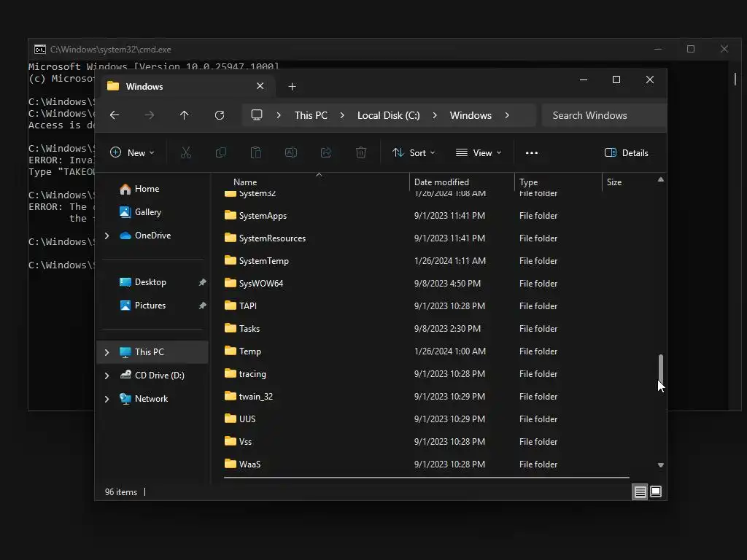Open the Sort dropdown
Image resolution: width=747 pixels, height=560 pixels.
414,153
